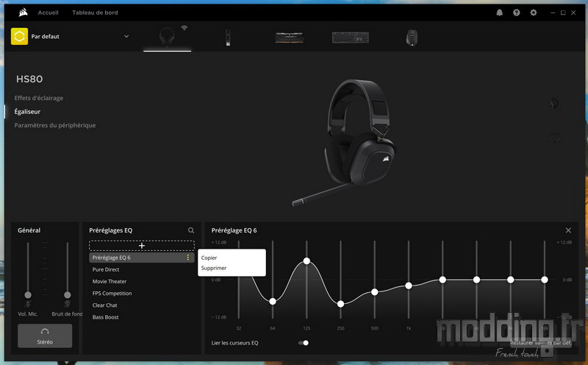This screenshot has width=588, height=365.
Task: Click the Préréglages EQ panel heading
Action: click(111, 230)
